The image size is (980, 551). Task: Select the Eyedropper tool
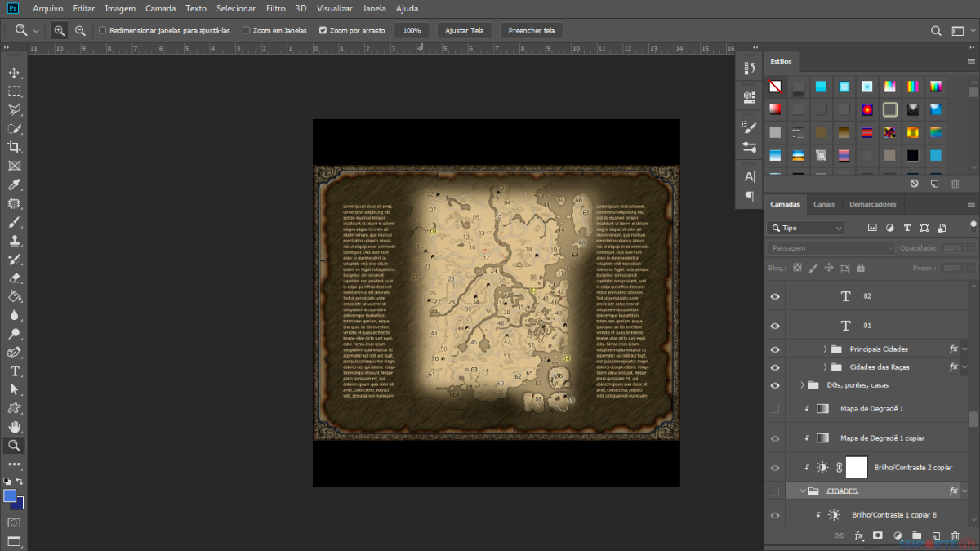tap(14, 184)
